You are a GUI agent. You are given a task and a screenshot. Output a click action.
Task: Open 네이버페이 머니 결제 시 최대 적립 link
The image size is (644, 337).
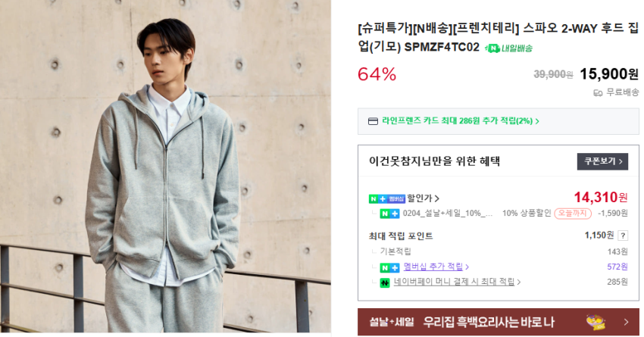(457, 282)
